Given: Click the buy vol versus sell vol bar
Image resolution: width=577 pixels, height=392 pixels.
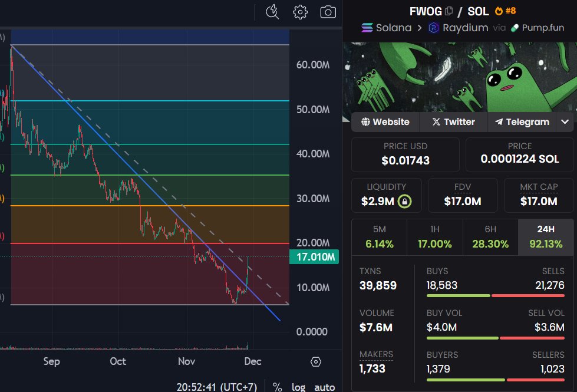Looking at the screenshot, I should click(x=495, y=338).
